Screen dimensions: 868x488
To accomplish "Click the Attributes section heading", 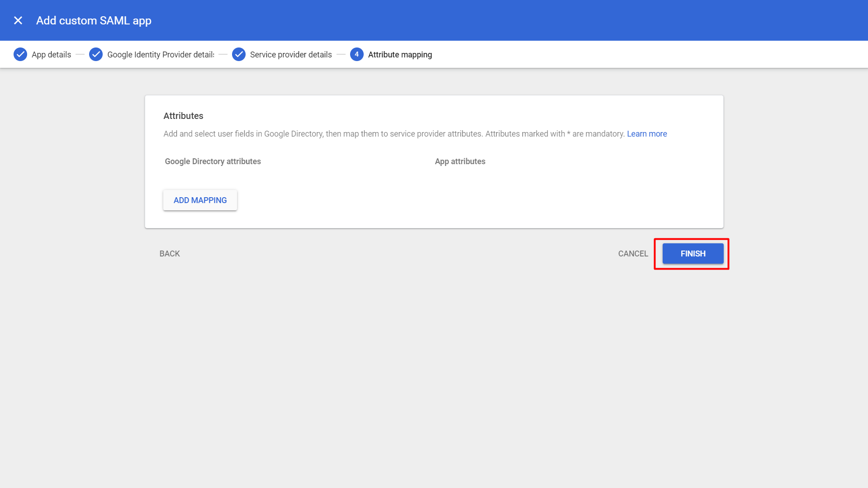I will tap(183, 116).
